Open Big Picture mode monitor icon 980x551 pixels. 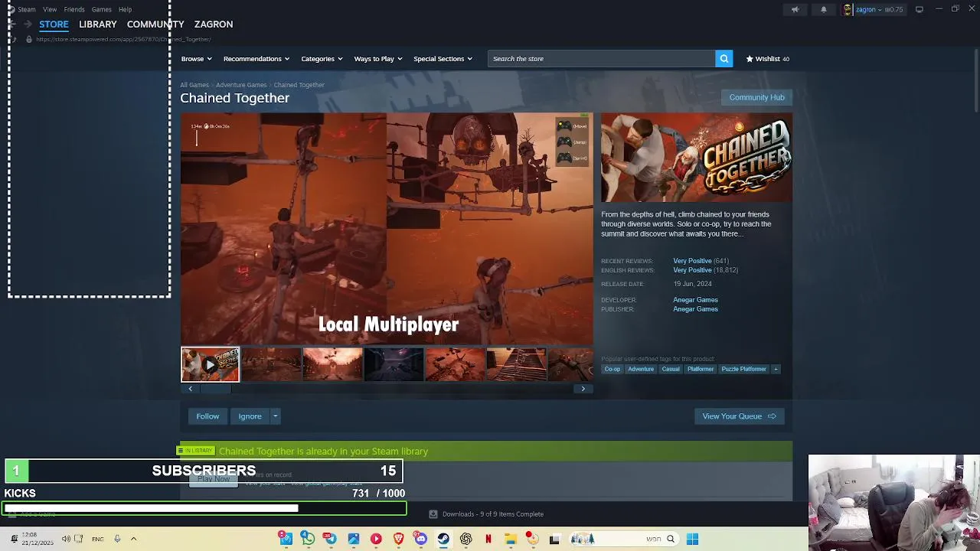click(919, 9)
